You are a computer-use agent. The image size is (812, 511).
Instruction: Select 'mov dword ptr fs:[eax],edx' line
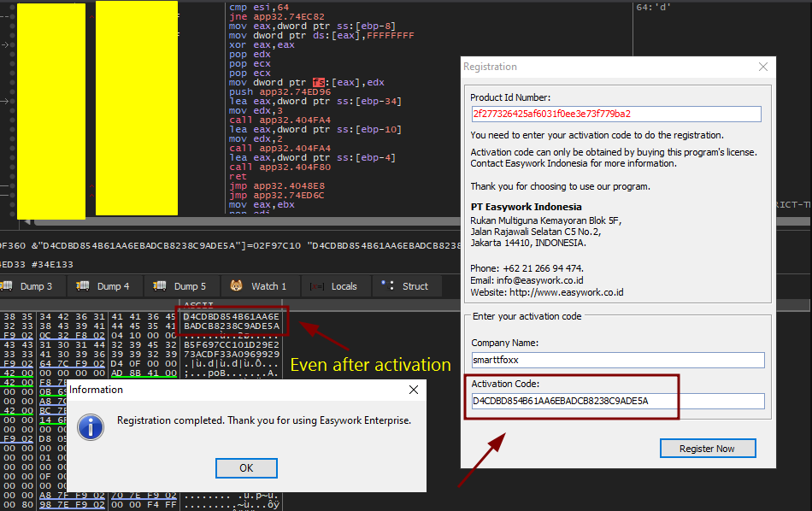[x=307, y=82]
